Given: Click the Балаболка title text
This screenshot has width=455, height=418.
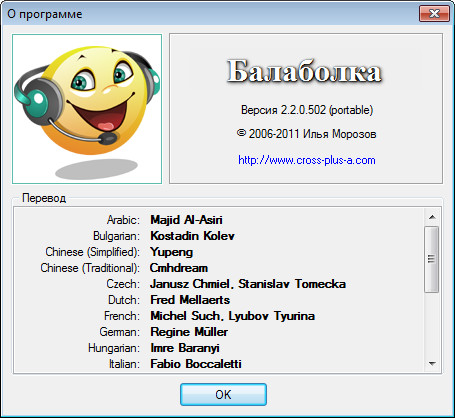Looking at the screenshot, I should [x=304, y=71].
